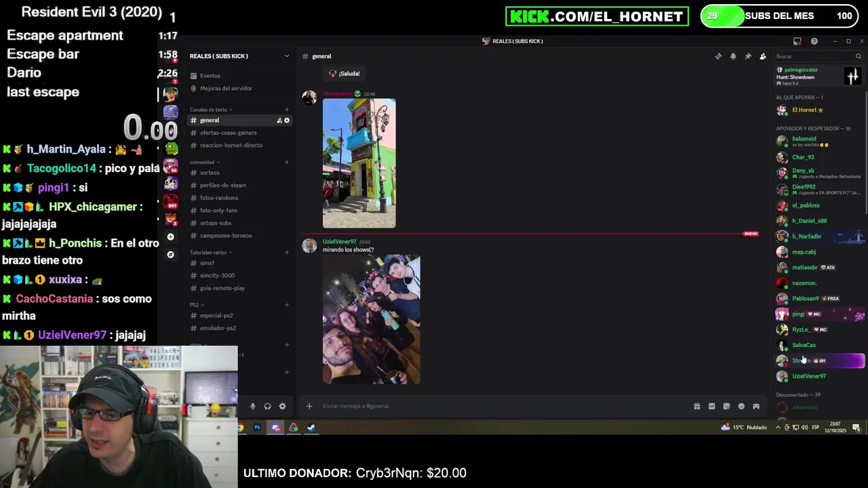This screenshot has height=488, width=868.
Task: Open server icon with 897 badge
Action: (x=170, y=201)
